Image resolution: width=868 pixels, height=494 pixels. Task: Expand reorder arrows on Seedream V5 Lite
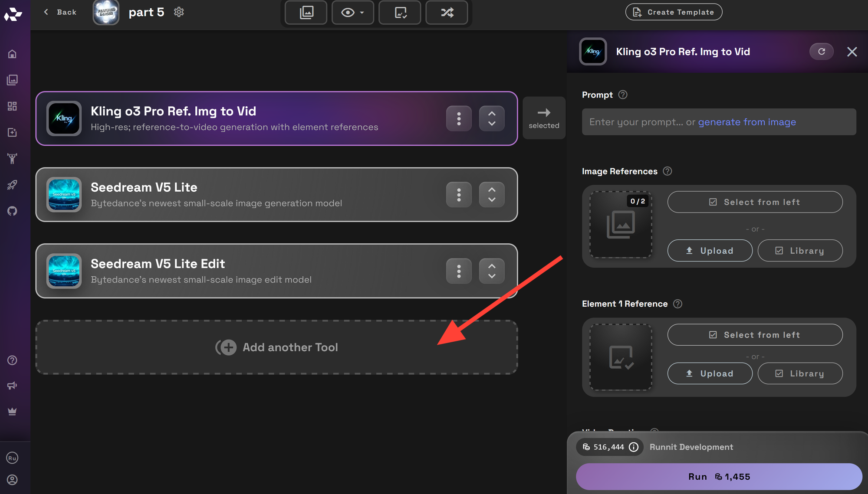(x=491, y=195)
